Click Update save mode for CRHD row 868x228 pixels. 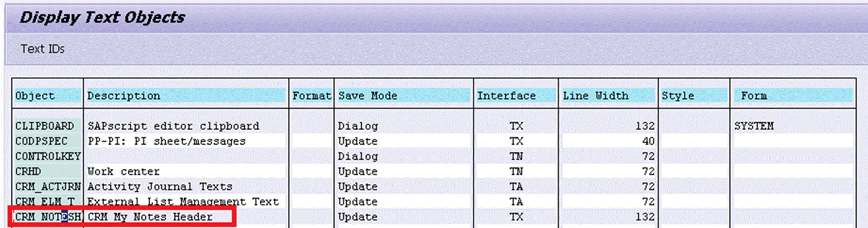(358, 171)
